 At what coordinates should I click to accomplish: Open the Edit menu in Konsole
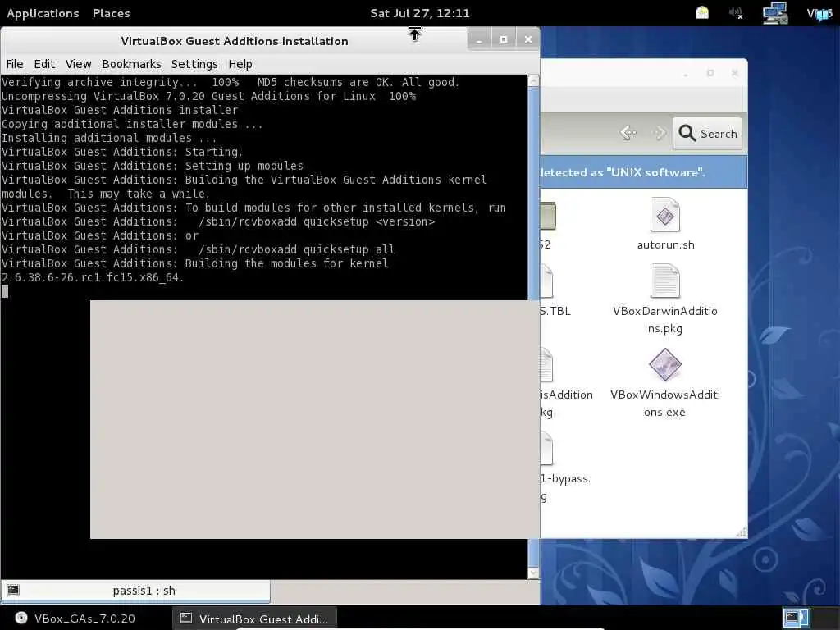click(x=44, y=64)
